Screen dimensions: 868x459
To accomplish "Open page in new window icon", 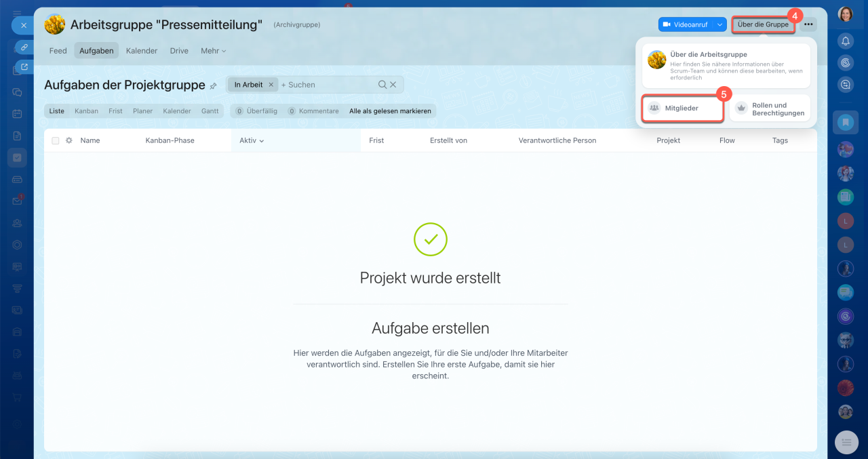I will (x=24, y=66).
